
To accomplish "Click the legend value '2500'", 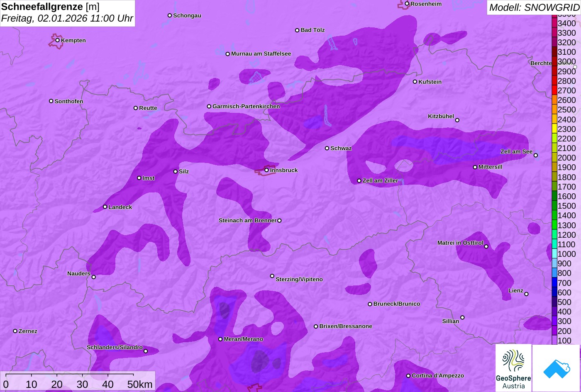I will point(567,110).
